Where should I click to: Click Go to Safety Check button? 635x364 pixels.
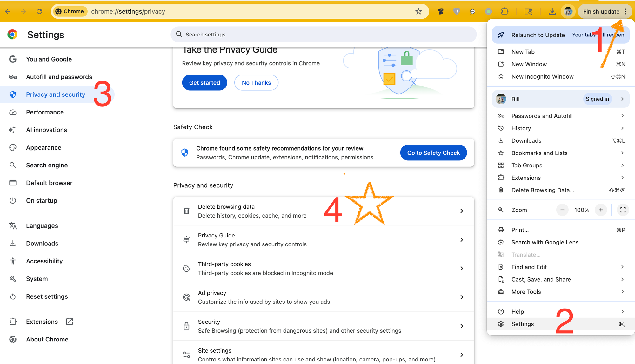tap(433, 153)
